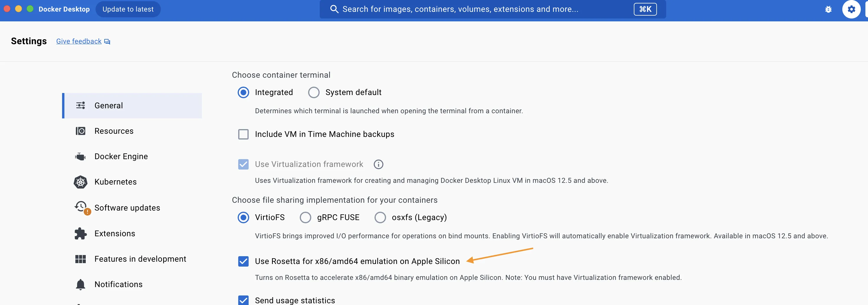Screen dimensions: 868x305
Task: Click the Update to latest button
Action: click(x=128, y=10)
